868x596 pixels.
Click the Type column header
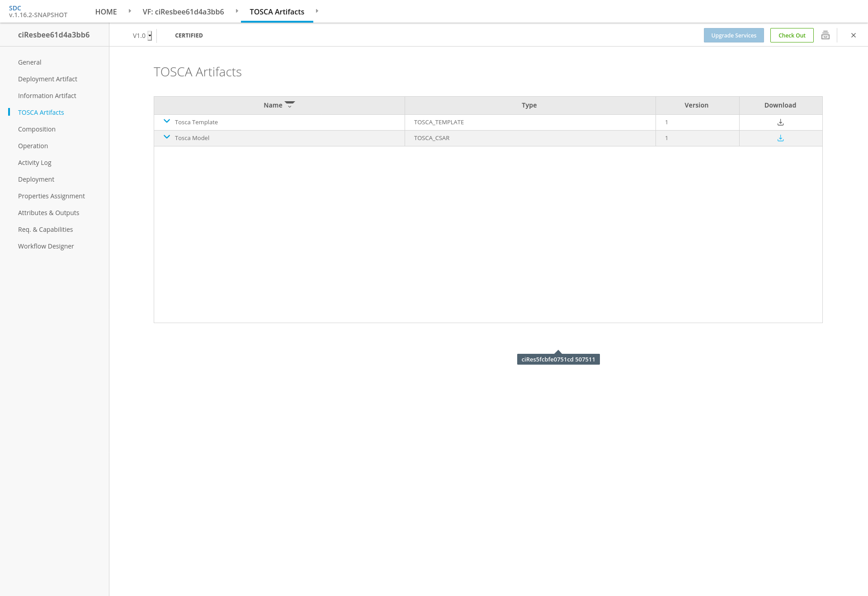point(529,105)
